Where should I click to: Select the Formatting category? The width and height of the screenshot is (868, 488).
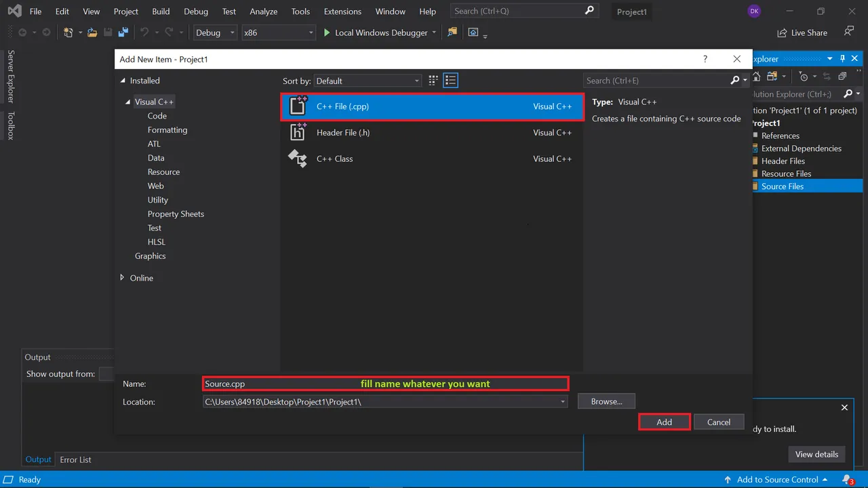pos(167,129)
